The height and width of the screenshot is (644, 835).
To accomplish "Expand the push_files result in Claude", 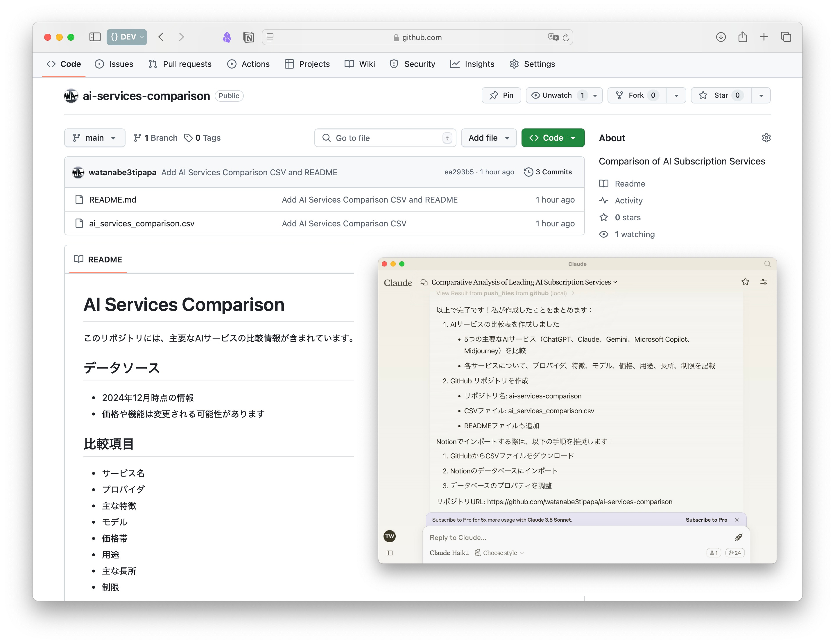I will click(x=506, y=293).
